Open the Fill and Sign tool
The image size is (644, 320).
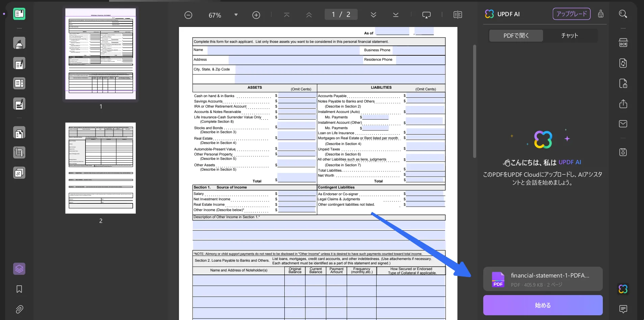click(19, 104)
